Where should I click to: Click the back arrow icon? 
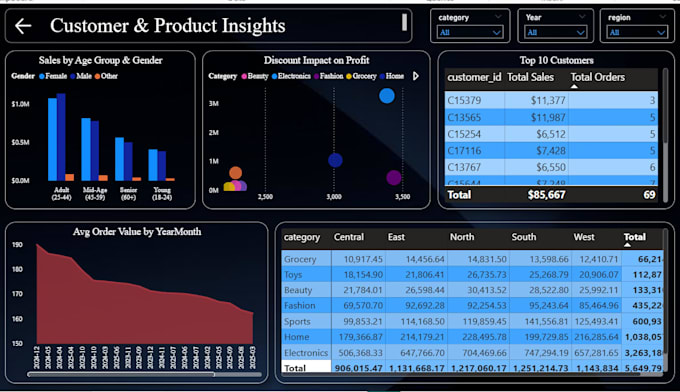[x=23, y=26]
